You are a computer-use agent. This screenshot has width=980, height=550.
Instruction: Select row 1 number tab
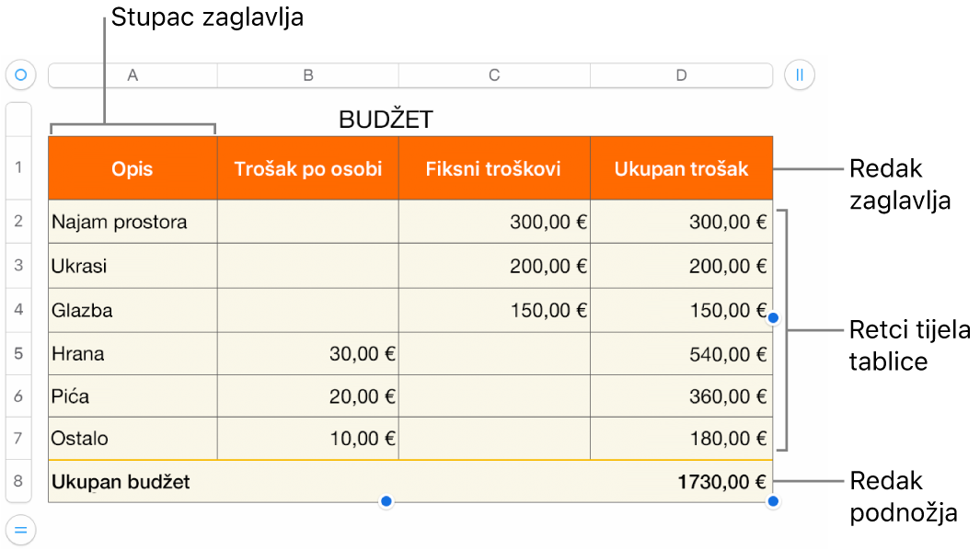(18, 168)
